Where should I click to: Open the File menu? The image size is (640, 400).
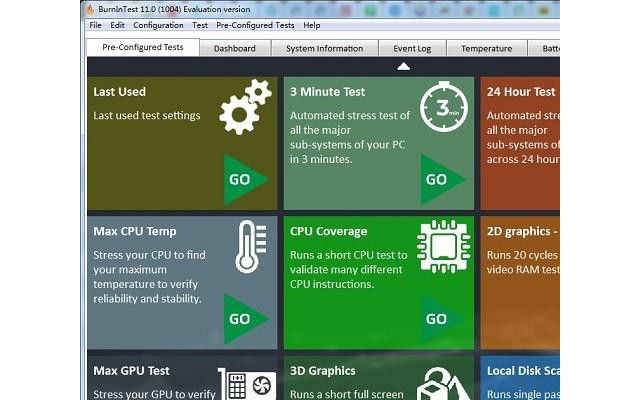pyautogui.click(x=96, y=25)
